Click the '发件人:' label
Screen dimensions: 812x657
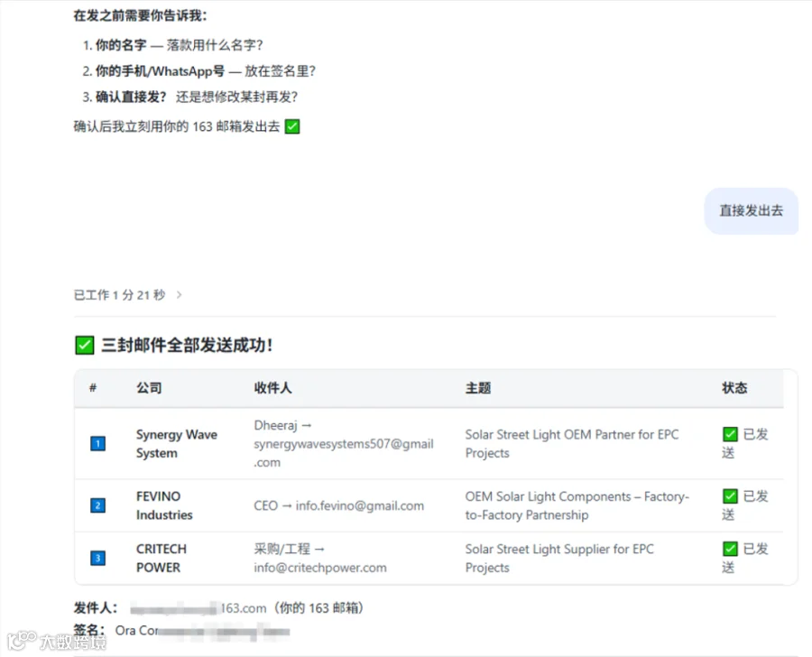pos(96,607)
